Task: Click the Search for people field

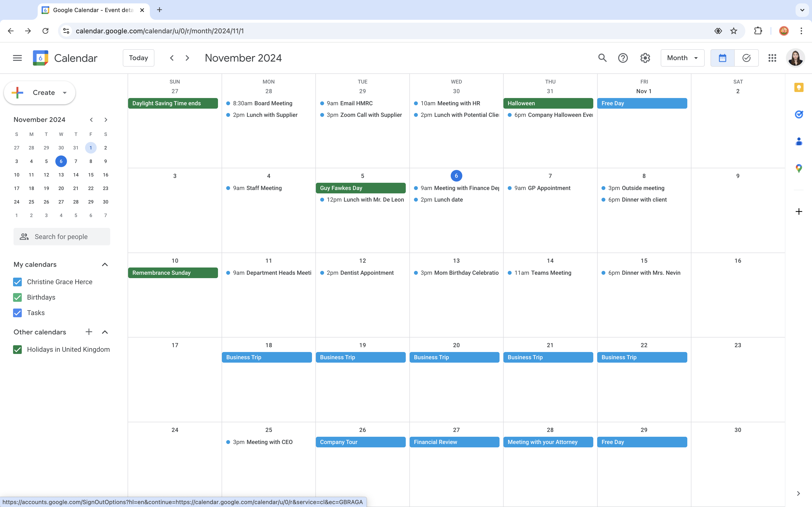Action: (x=62, y=237)
